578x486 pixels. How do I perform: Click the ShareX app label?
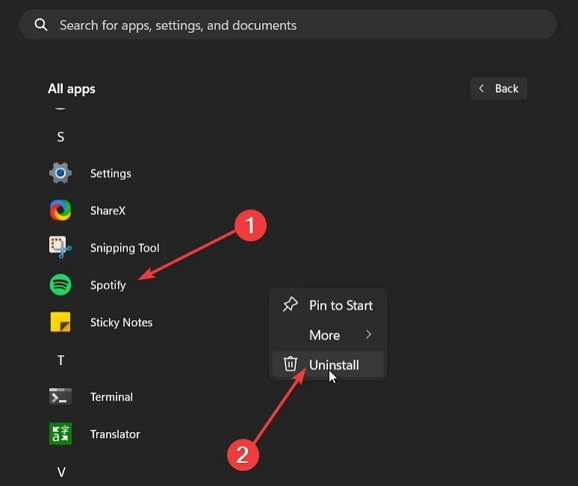[108, 211]
